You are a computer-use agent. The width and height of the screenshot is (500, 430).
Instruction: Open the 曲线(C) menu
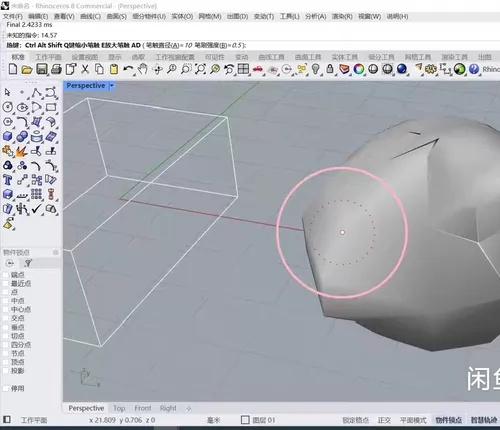pyautogui.click(x=90, y=16)
